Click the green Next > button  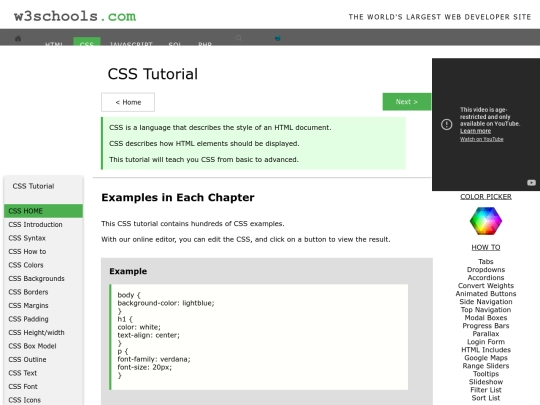coord(406,102)
